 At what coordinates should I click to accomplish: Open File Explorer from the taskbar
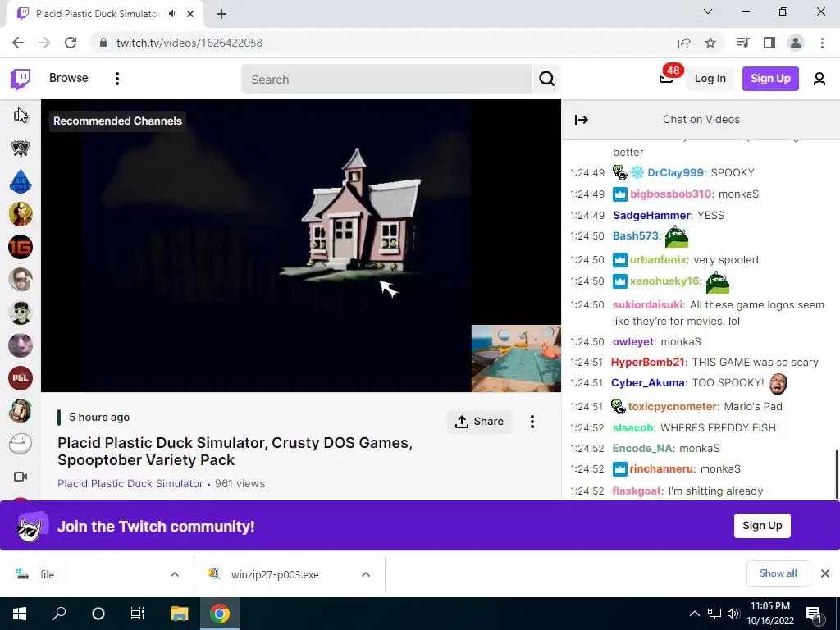click(x=179, y=614)
